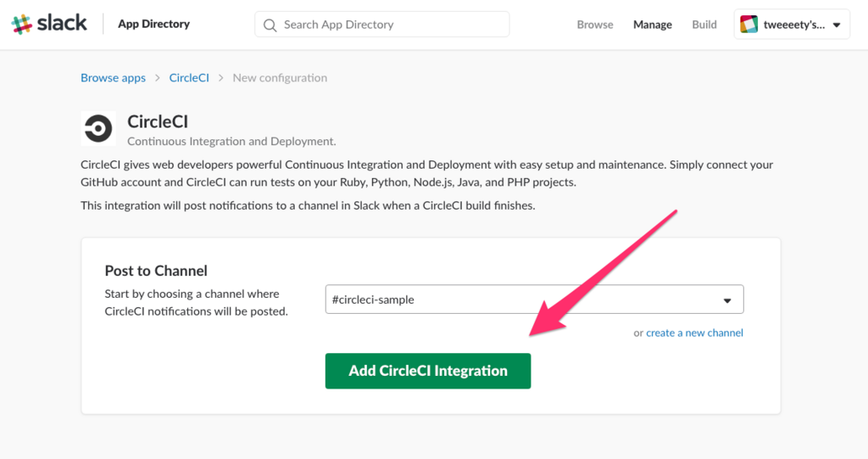
Task: Click the New configuration breadcrumb text
Action: pyautogui.click(x=280, y=77)
